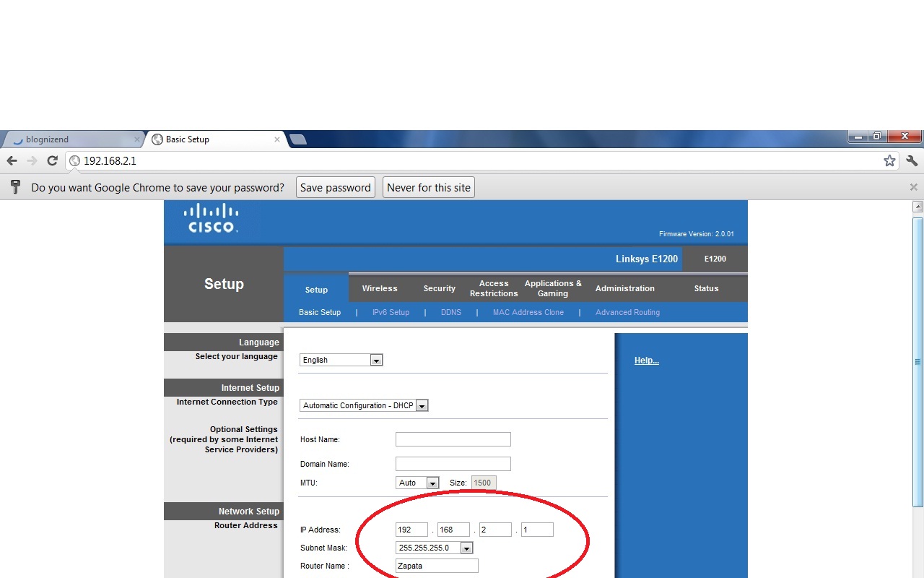Open the Administration tab
This screenshot has height=578, width=924.
tap(625, 288)
